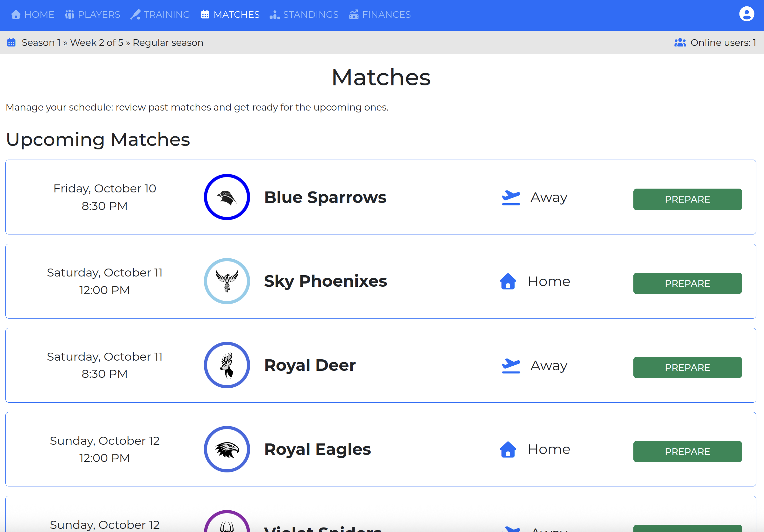
Task: Select the Royal Eagles team name
Action: (317, 449)
